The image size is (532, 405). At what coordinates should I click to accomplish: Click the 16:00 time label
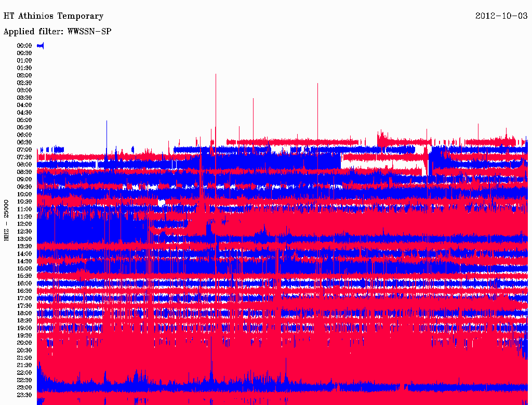[x=24, y=283]
